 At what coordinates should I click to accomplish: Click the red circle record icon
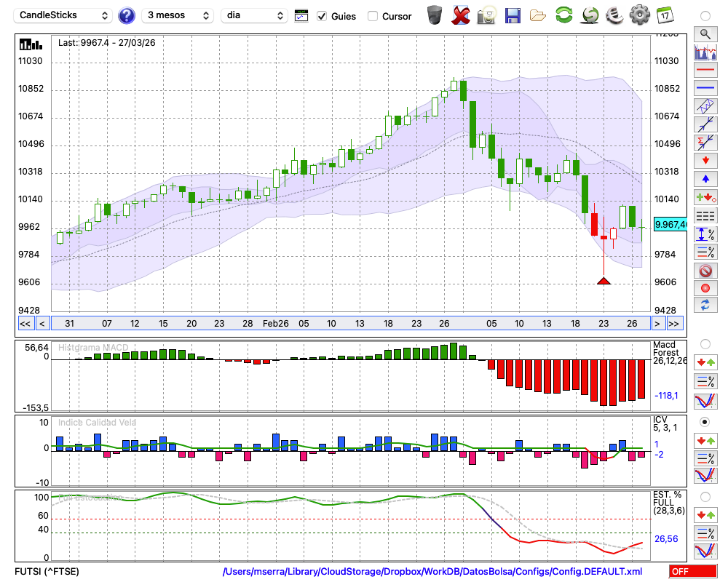pos(705,288)
